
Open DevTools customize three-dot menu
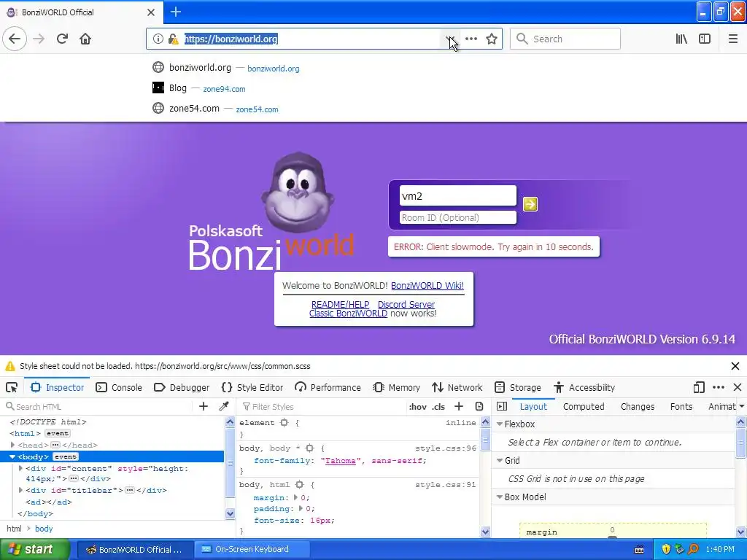pyautogui.click(x=719, y=388)
